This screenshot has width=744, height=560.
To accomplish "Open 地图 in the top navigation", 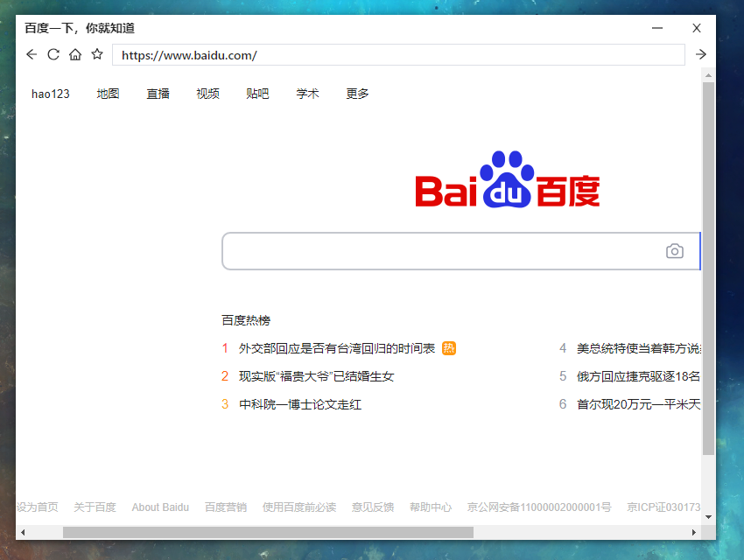I will pyautogui.click(x=108, y=94).
